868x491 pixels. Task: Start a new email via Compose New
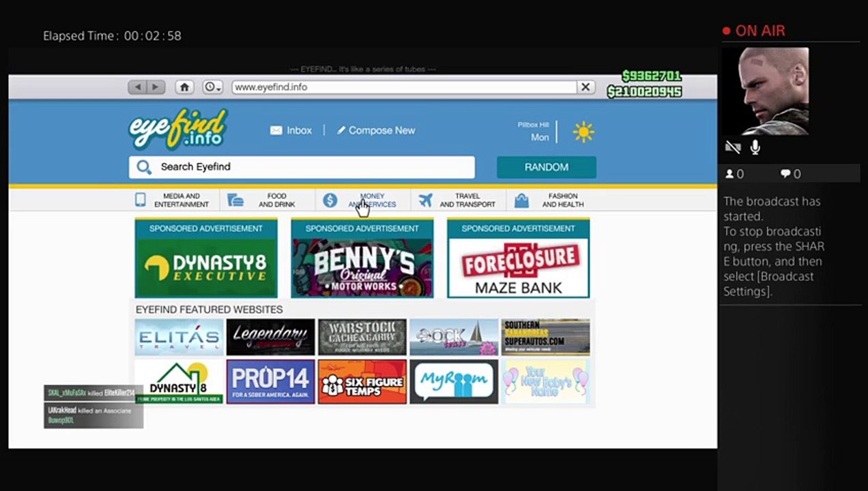point(381,130)
